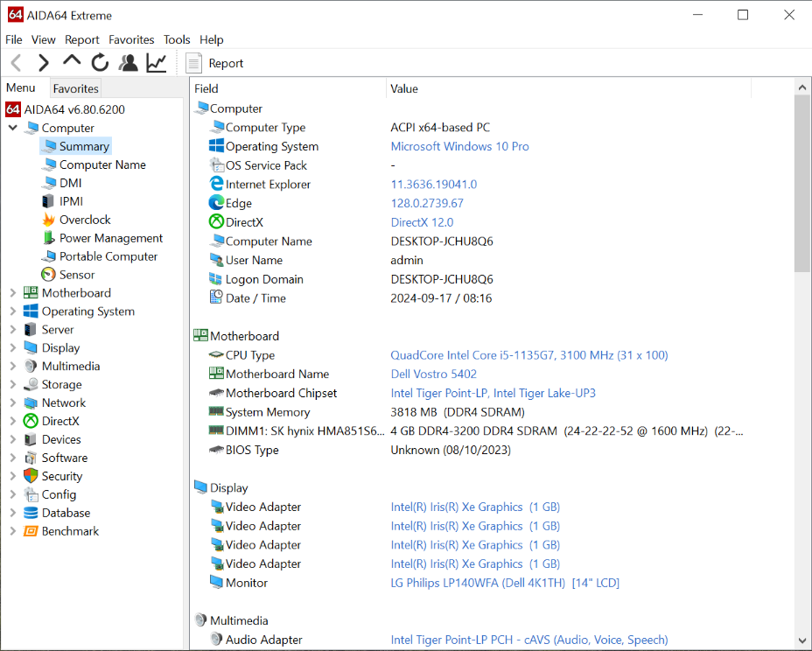
Task: Click the Multimedia speaker icon in tree
Action: tap(31, 366)
